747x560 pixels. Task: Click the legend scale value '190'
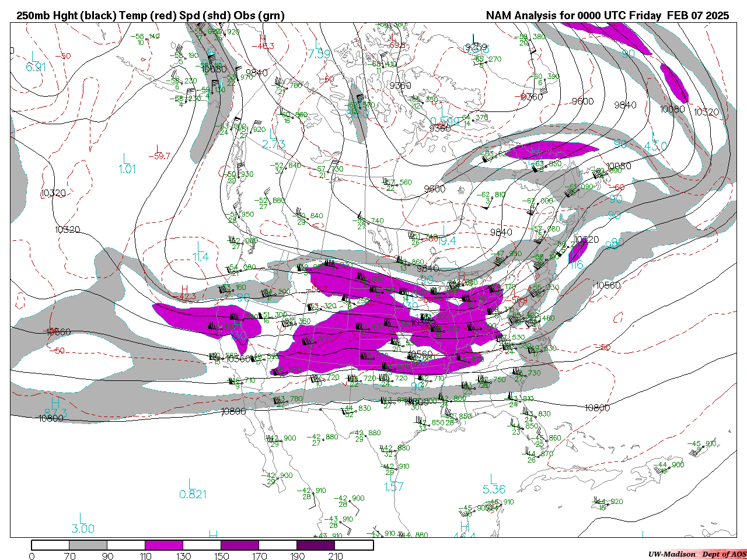click(x=298, y=556)
